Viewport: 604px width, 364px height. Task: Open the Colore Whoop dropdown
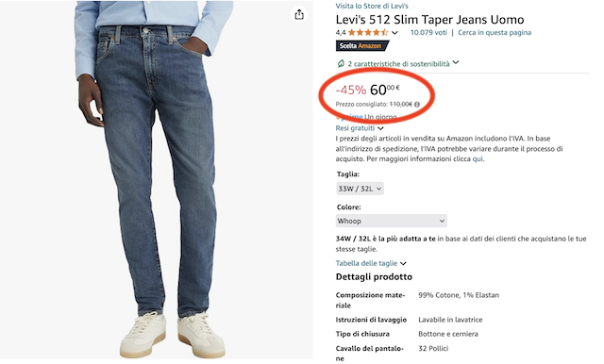tap(391, 221)
